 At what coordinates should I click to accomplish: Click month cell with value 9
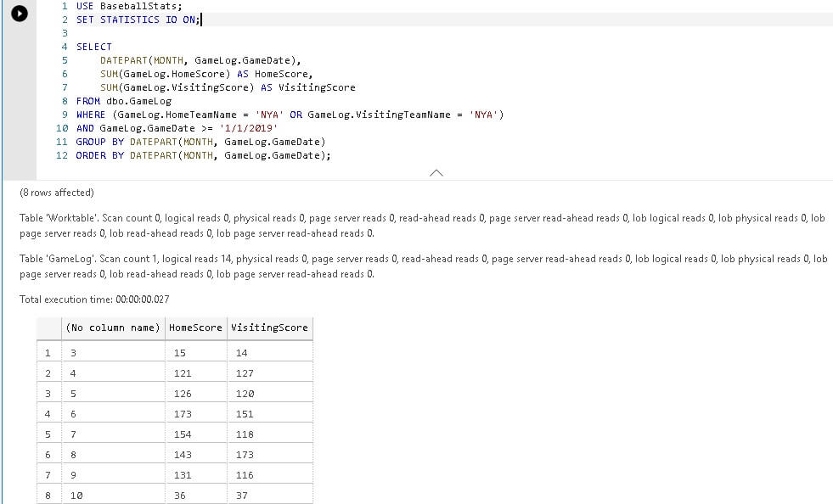113,475
